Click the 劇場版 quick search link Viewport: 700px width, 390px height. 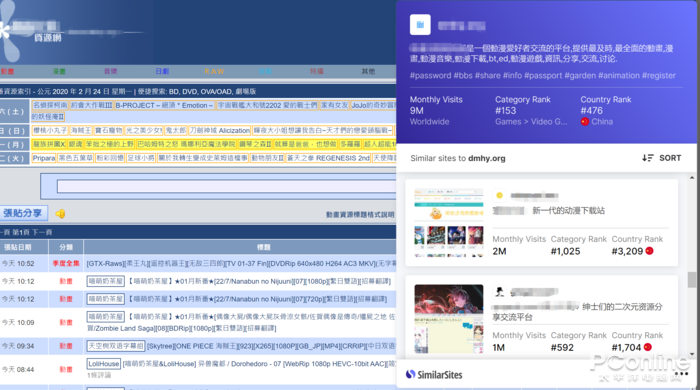[x=246, y=91]
